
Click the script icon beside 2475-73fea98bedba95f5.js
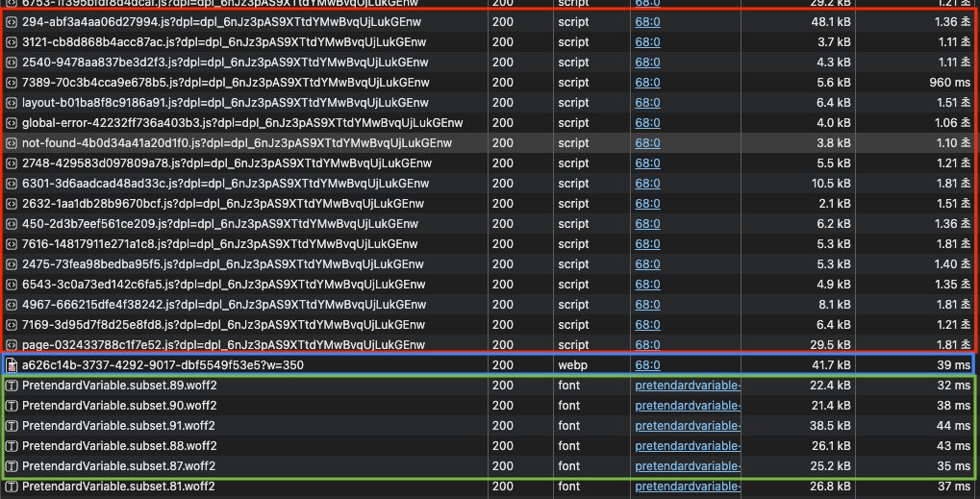click(11, 264)
